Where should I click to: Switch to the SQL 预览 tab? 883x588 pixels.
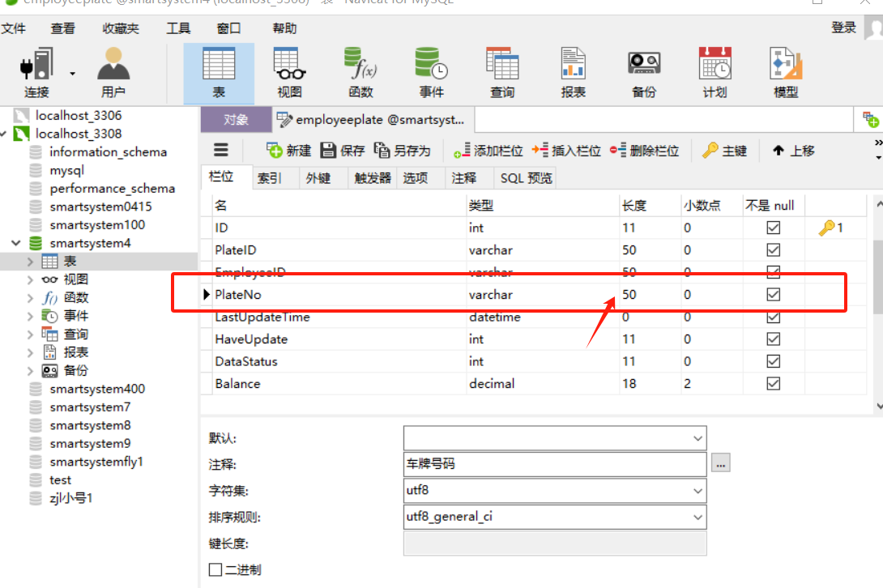coord(527,178)
